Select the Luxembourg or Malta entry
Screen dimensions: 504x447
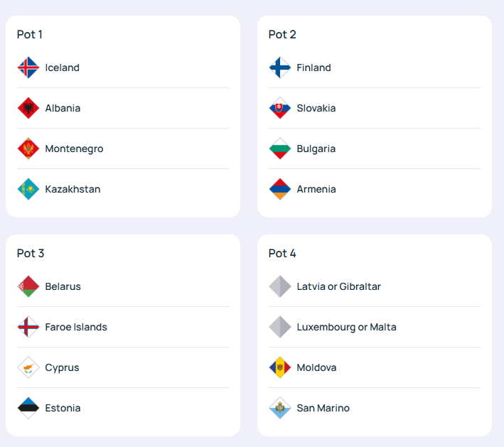tap(346, 327)
